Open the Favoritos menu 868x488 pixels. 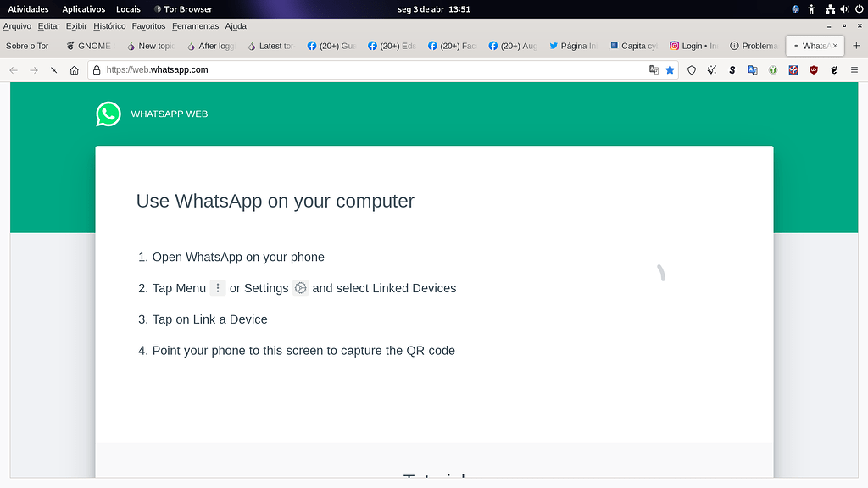coord(148,26)
